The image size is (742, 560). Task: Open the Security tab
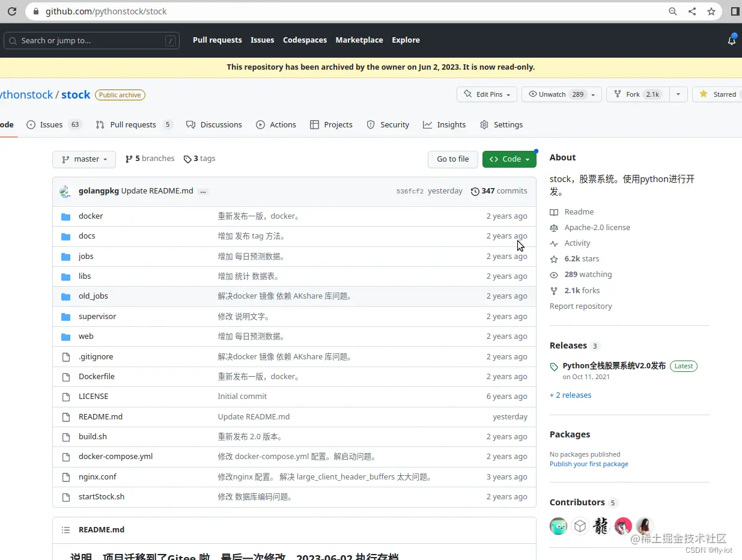tap(388, 125)
